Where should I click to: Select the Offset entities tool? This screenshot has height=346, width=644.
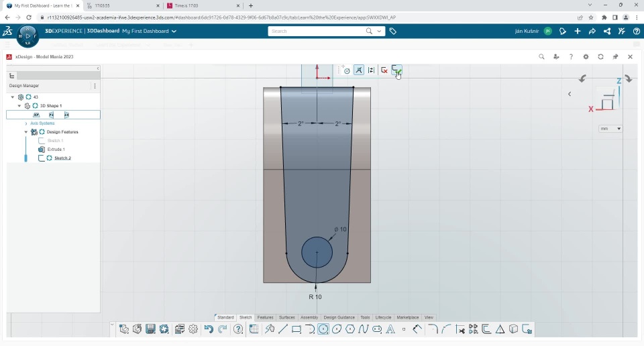(487, 329)
